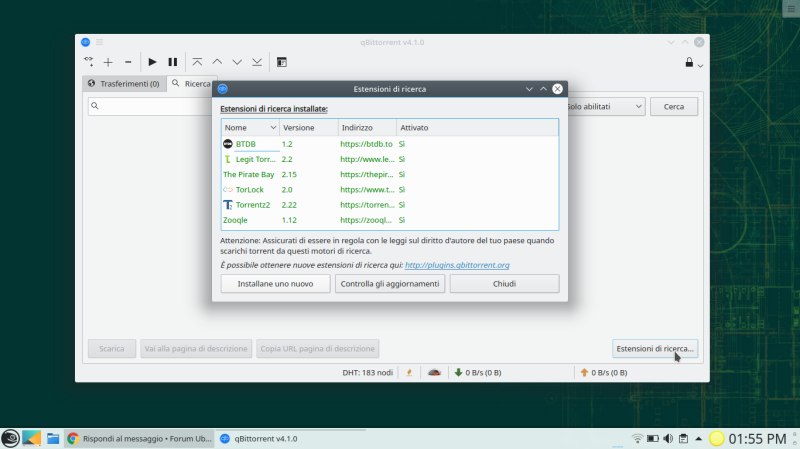Image resolution: width=800 pixels, height=449 pixels.
Task: Move torrent to top of queue icon
Action: point(197,62)
